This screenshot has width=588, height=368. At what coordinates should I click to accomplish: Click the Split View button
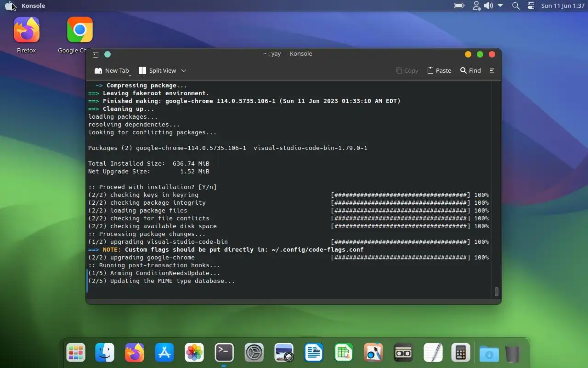[x=158, y=71]
